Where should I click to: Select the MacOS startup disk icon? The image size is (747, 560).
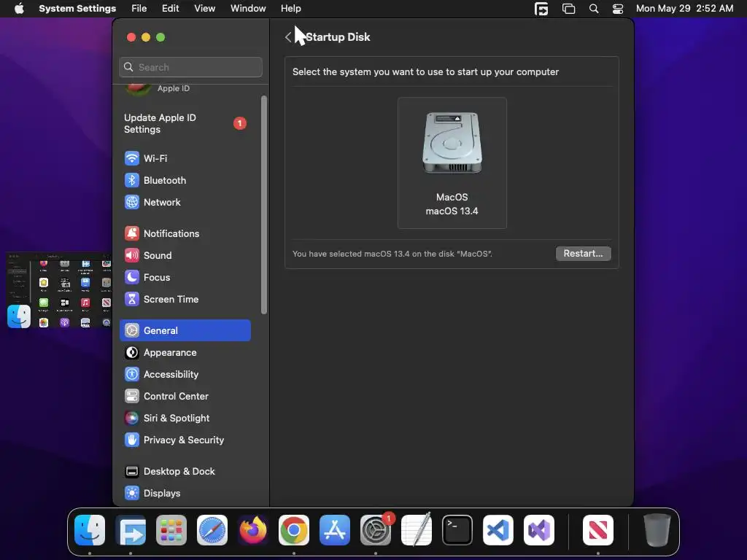click(x=452, y=163)
